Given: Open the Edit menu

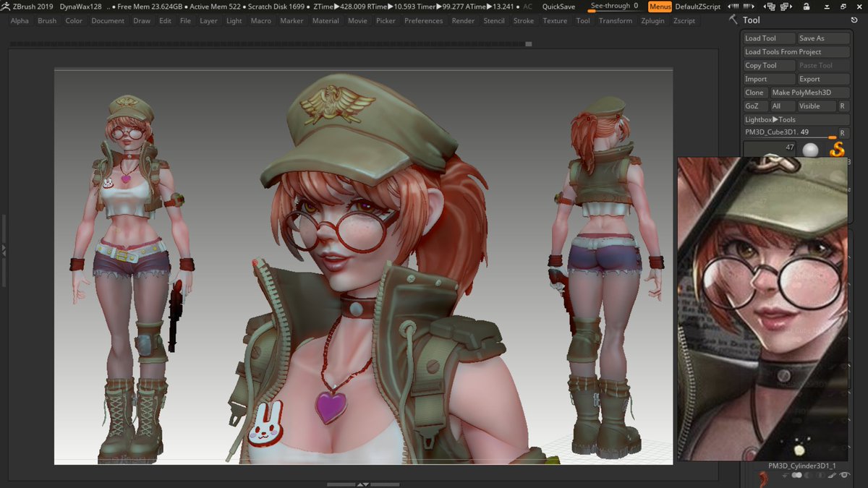Looking at the screenshot, I should click(165, 21).
